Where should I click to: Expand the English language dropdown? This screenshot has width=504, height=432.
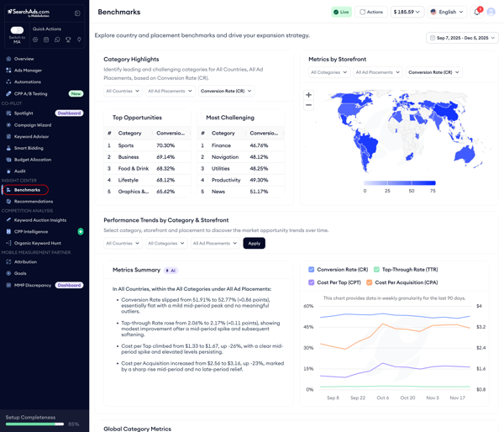coord(447,13)
